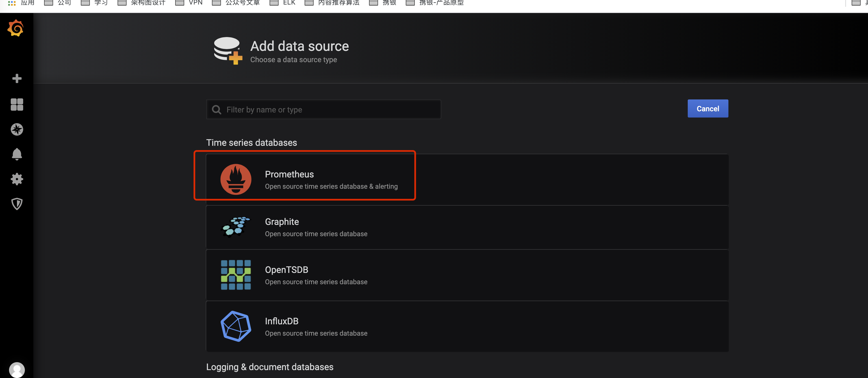The height and width of the screenshot is (378, 868).
Task: Open the Configuration gear icon
Action: (17, 179)
